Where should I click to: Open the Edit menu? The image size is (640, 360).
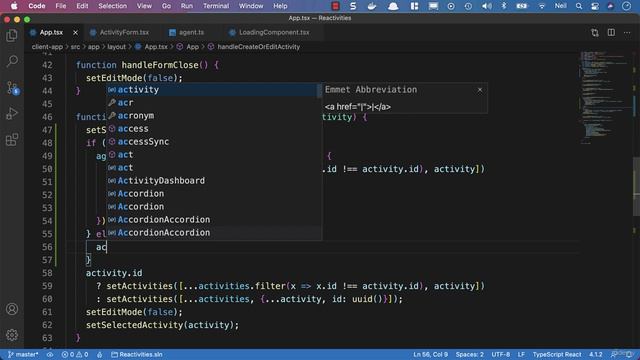pos(82,6)
